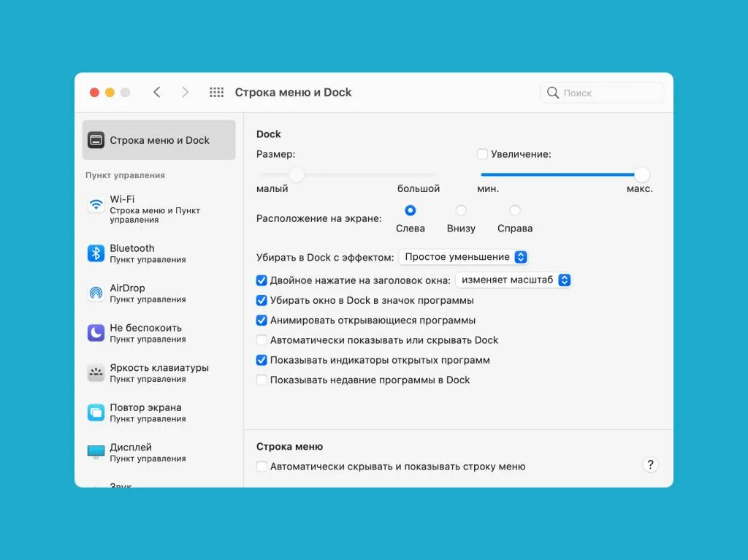Select Внизу dock position
This screenshot has width=748, height=560.
(x=461, y=210)
